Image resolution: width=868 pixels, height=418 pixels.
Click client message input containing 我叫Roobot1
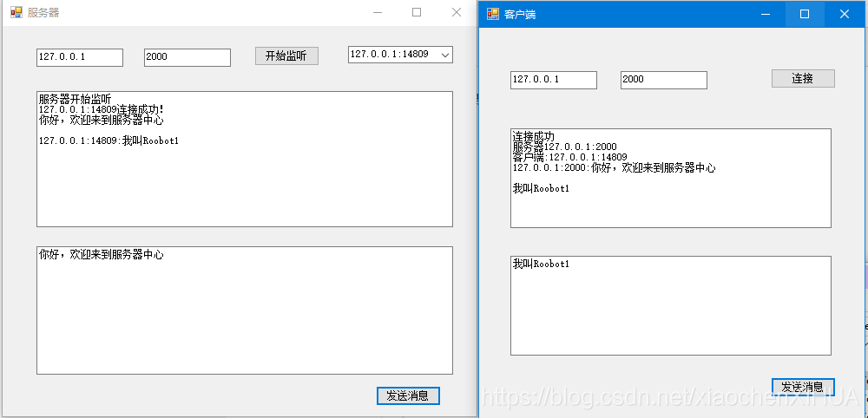pos(670,305)
